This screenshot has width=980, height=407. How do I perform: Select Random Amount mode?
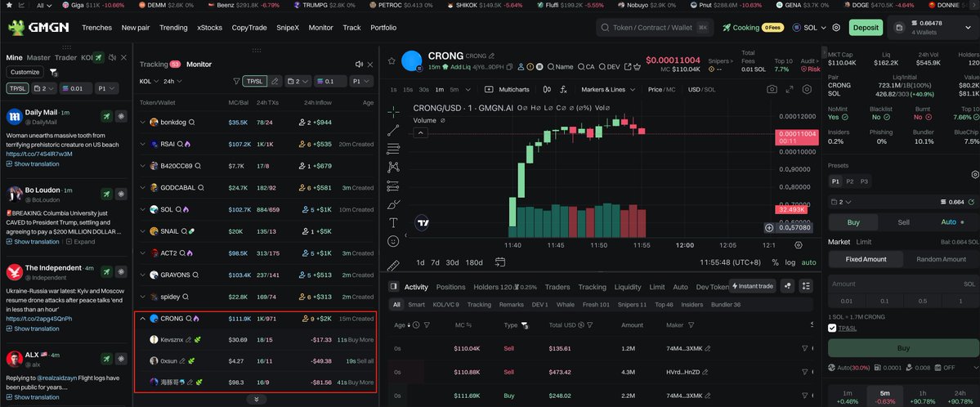pyautogui.click(x=941, y=259)
